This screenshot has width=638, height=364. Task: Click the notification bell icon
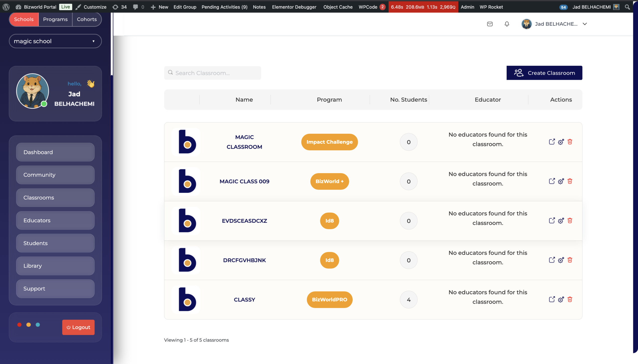pos(507,24)
